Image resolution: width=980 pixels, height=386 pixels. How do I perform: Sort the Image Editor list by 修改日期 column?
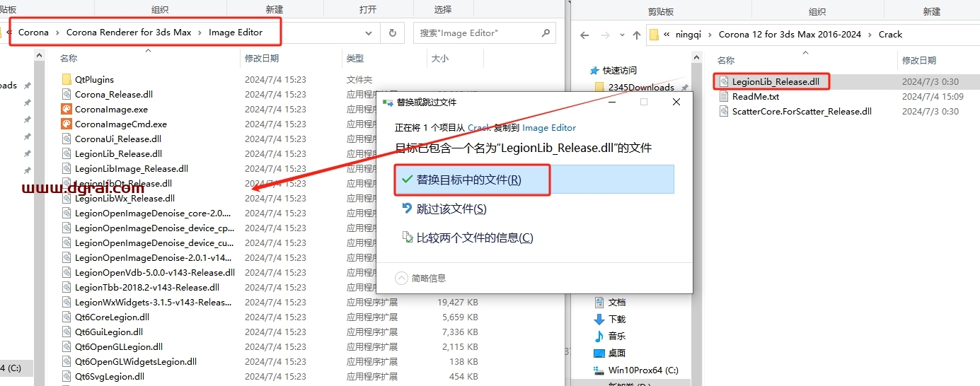(x=262, y=59)
